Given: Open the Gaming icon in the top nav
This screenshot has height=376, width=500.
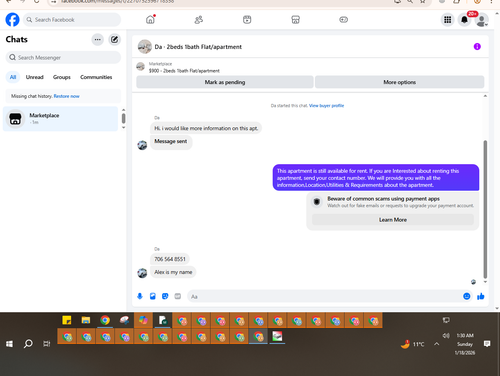Looking at the screenshot, I should pyautogui.click(x=343, y=20).
